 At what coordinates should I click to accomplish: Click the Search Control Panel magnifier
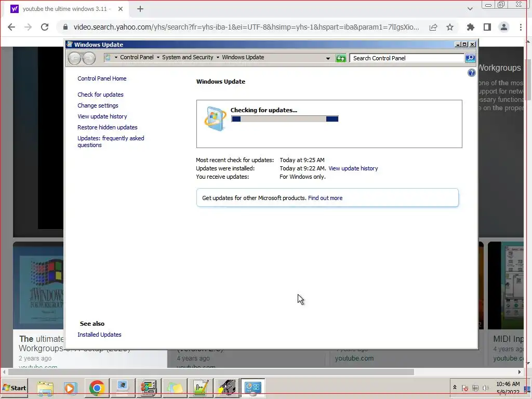tap(470, 58)
